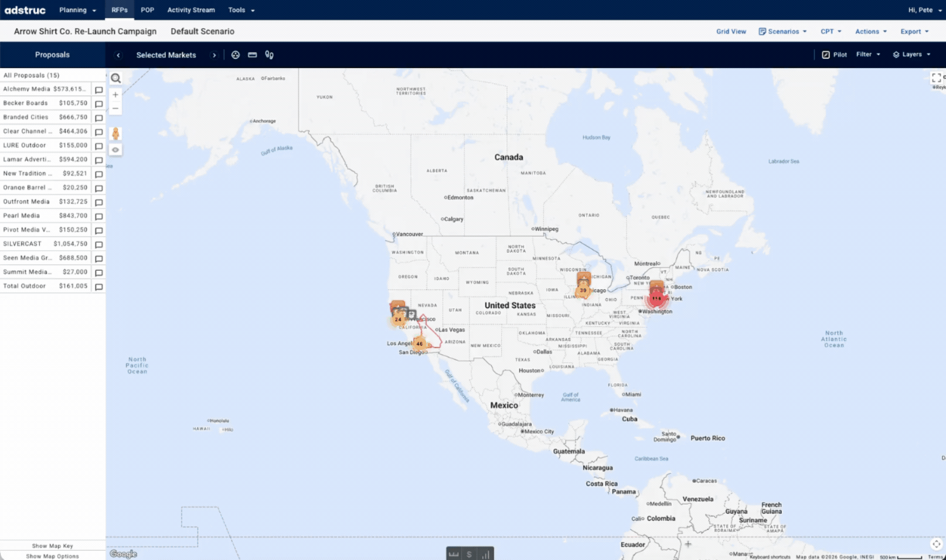Go to next view with right chevron
The height and width of the screenshot is (560, 946).
pos(215,55)
